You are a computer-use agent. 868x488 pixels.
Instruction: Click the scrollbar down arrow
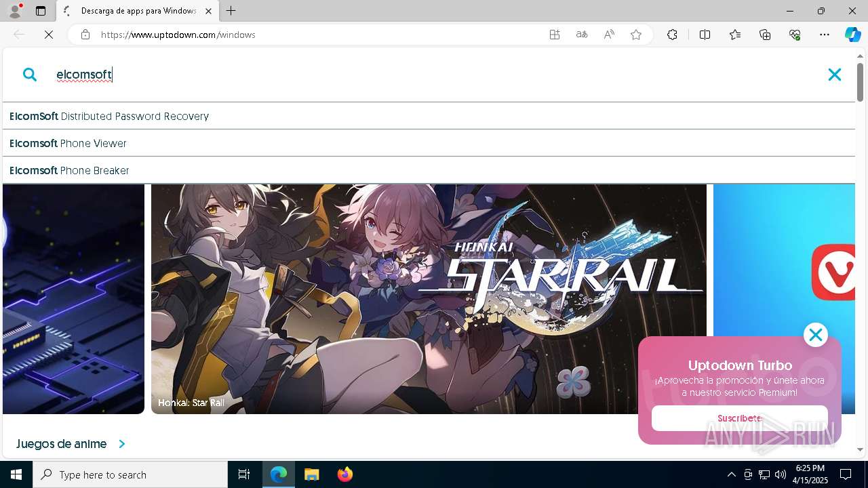[x=861, y=449]
